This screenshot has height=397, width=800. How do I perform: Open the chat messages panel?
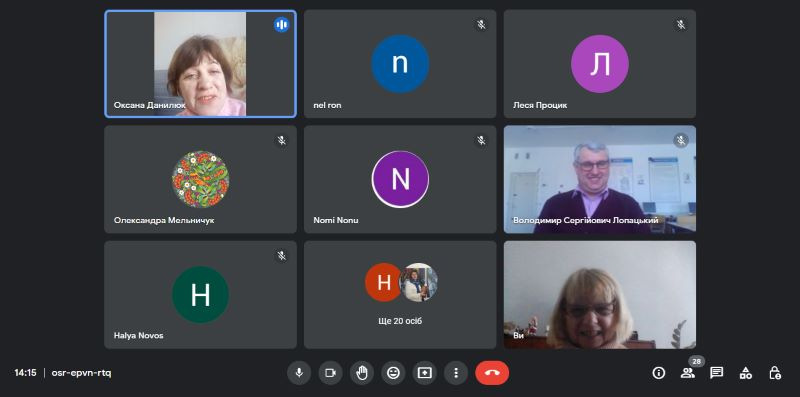pos(717,373)
